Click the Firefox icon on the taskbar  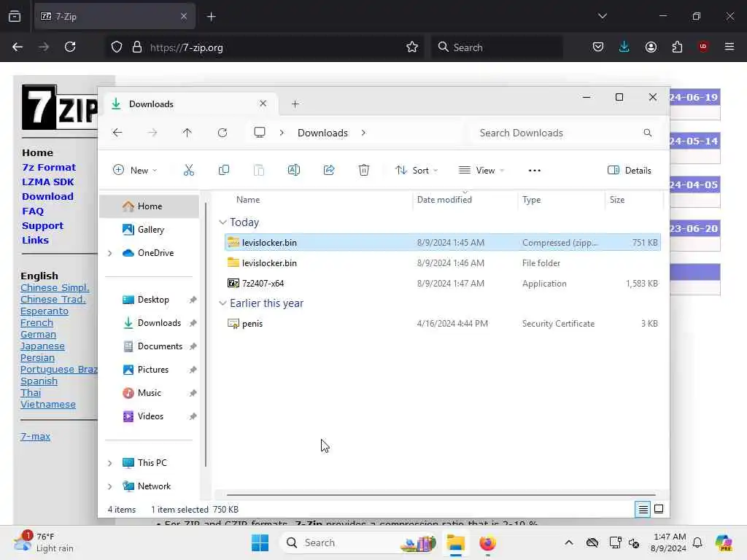point(487,542)
